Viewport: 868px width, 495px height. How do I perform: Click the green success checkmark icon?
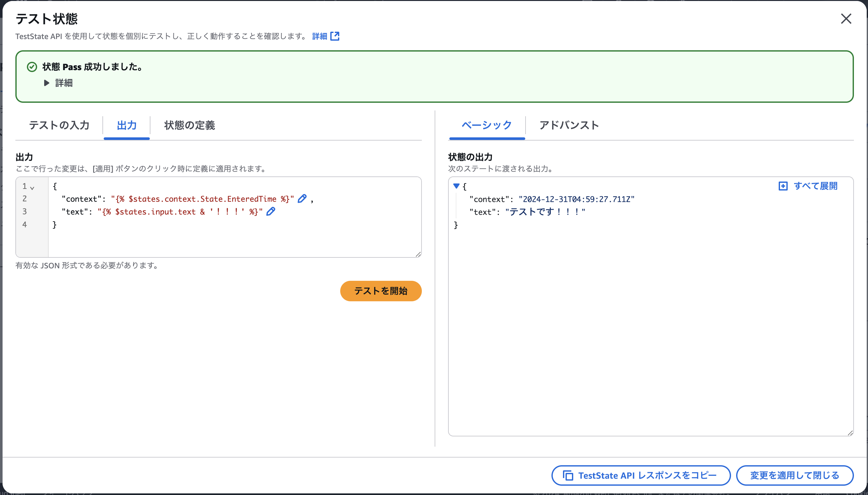(x=32, y=67)
